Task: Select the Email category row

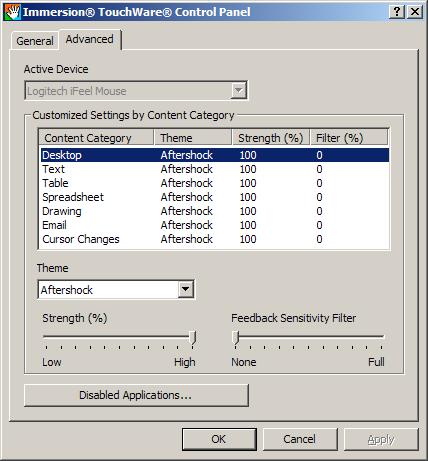Action: (x=214, y=225)
